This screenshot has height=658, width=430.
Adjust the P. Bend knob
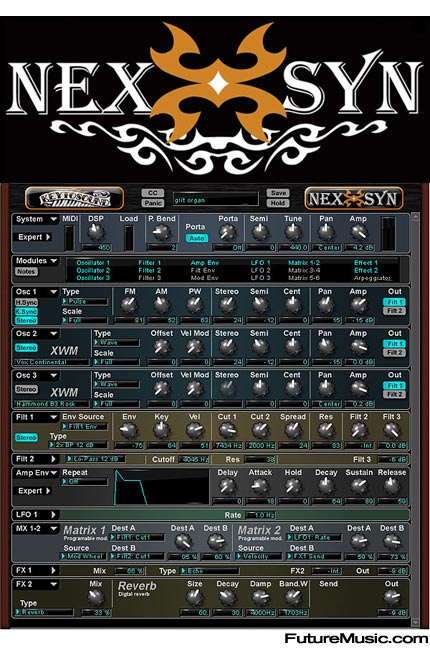point(161,232)
